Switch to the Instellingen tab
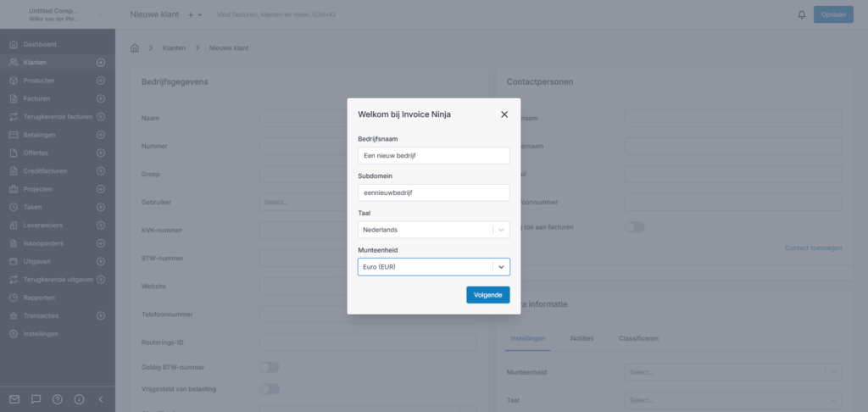This screenshot has height=412, width=868. pyautogui.click(x=527, y=338)
